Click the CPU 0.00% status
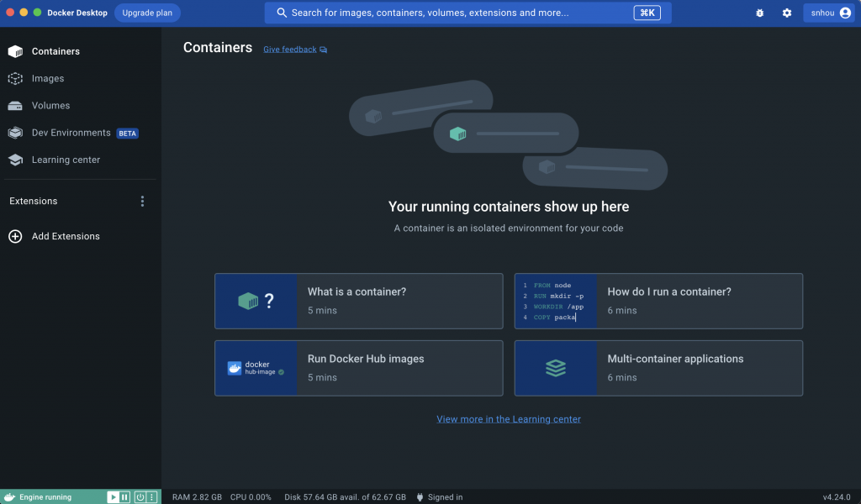 (251, 497)
